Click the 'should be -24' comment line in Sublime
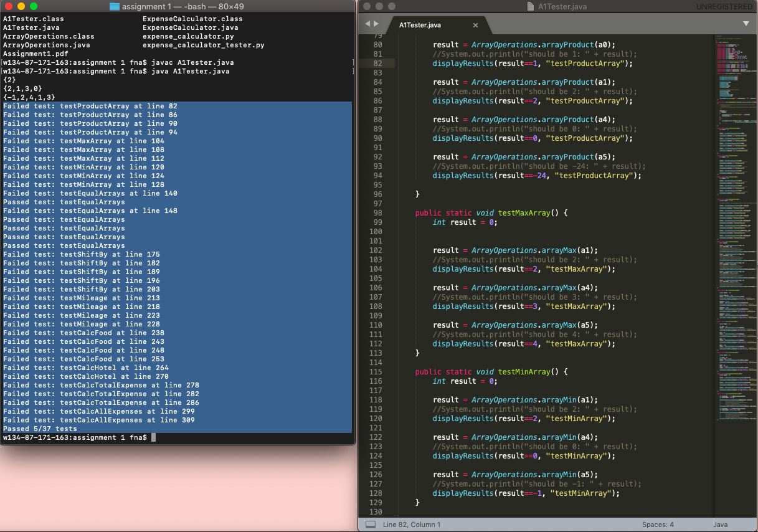Screen dimensions: 758x532 tap(539, 166)
